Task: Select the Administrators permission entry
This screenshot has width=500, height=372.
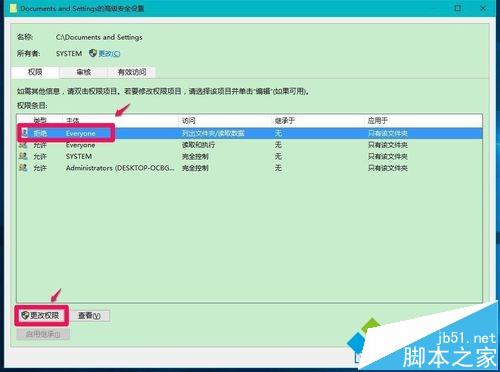Action: click(x=249, y=168)
